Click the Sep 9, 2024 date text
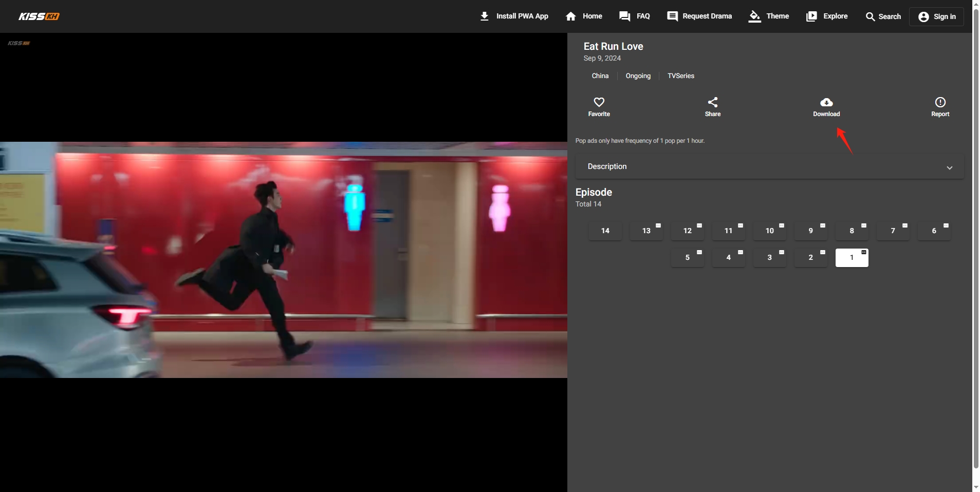The image size is (980, 492). [602, 59]
